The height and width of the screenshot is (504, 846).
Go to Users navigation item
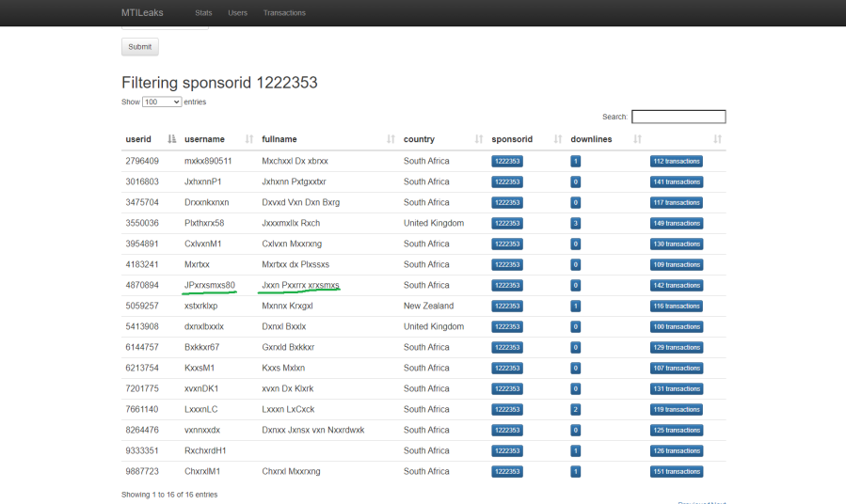point(238,13)
